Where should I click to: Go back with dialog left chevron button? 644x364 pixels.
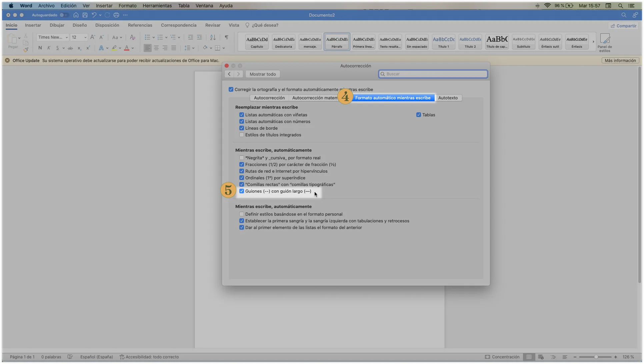pyautogui.click(x=229, y=74)
